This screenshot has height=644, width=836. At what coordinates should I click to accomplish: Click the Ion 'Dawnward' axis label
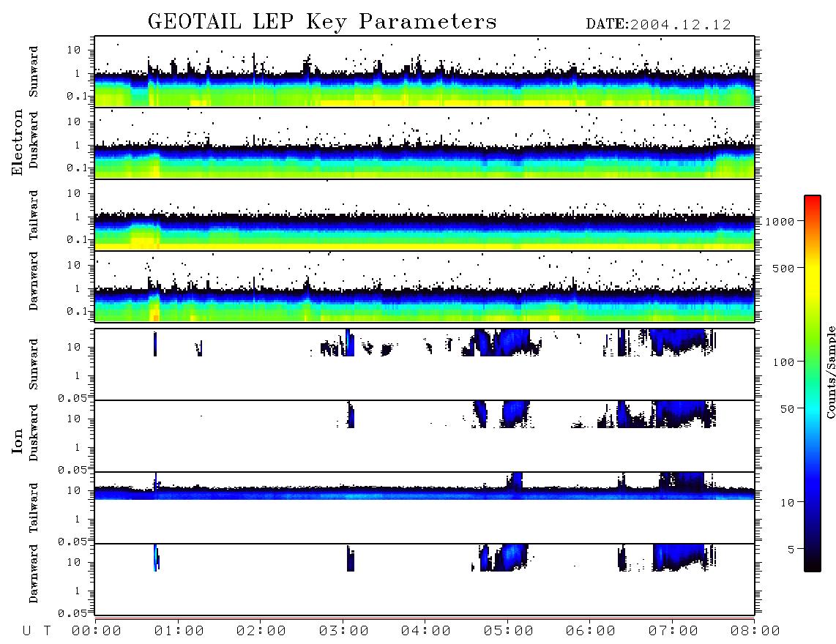pos(34,574)
